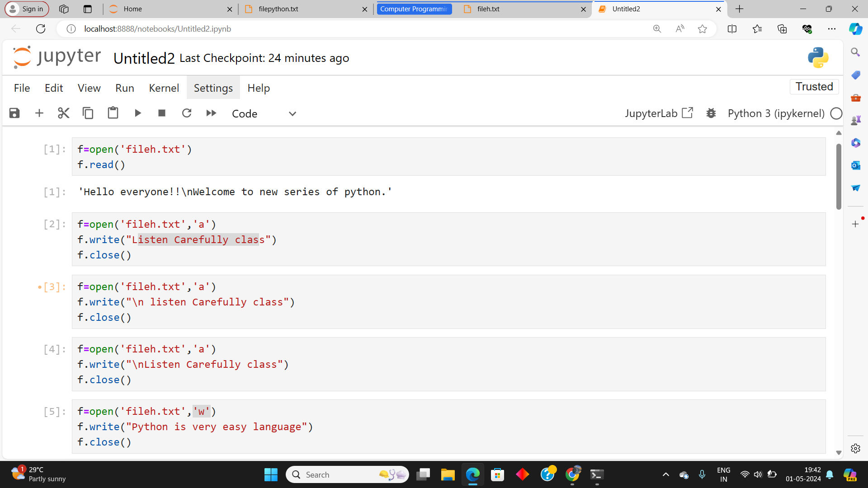Show hidden system tray icons chevron
Image resolution: width=868 pixels, height=488 pixels.
[x=665, y=474]
